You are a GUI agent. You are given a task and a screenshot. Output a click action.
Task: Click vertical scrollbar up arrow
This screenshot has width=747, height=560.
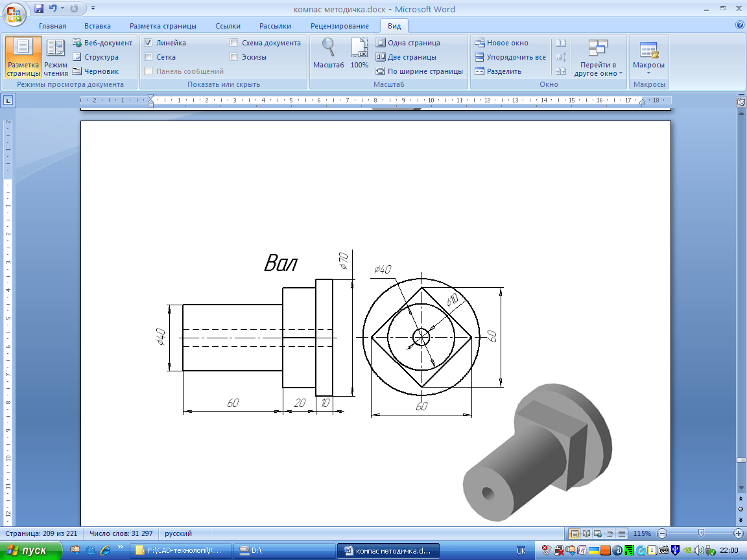[x=741, y=113]
